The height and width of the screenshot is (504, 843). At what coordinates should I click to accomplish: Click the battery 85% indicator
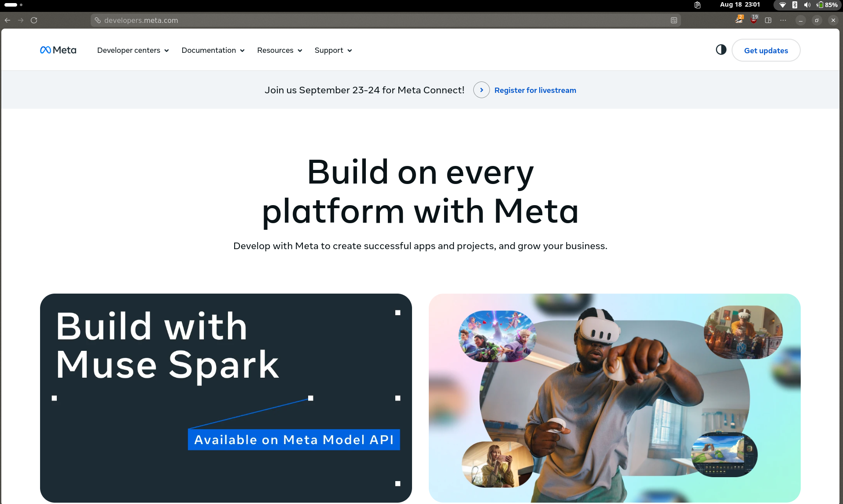(827, 5)
